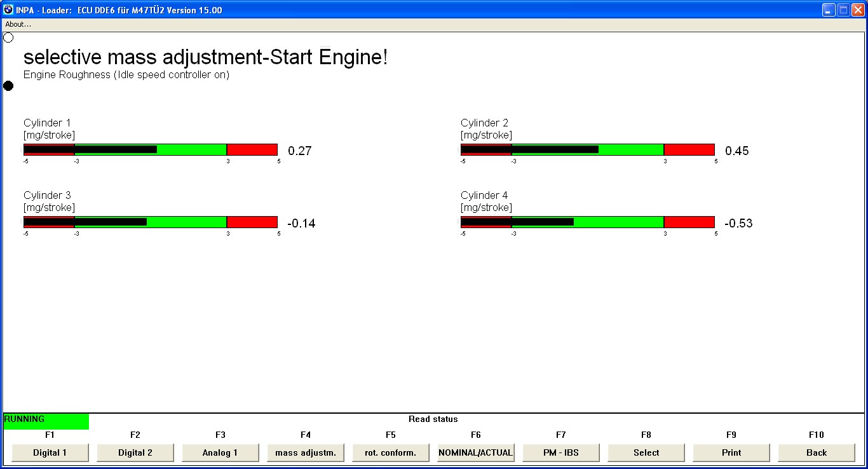868x469 pixels.
Task: Click the green RUNNING status indicator
Action: (46, 421)
